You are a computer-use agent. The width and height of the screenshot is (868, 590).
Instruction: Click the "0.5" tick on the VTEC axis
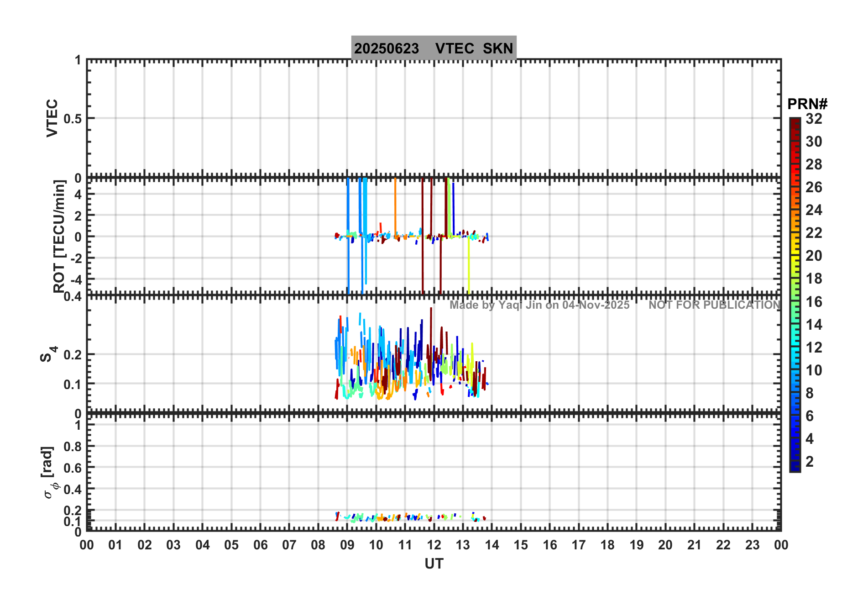[x=73, y=119]
